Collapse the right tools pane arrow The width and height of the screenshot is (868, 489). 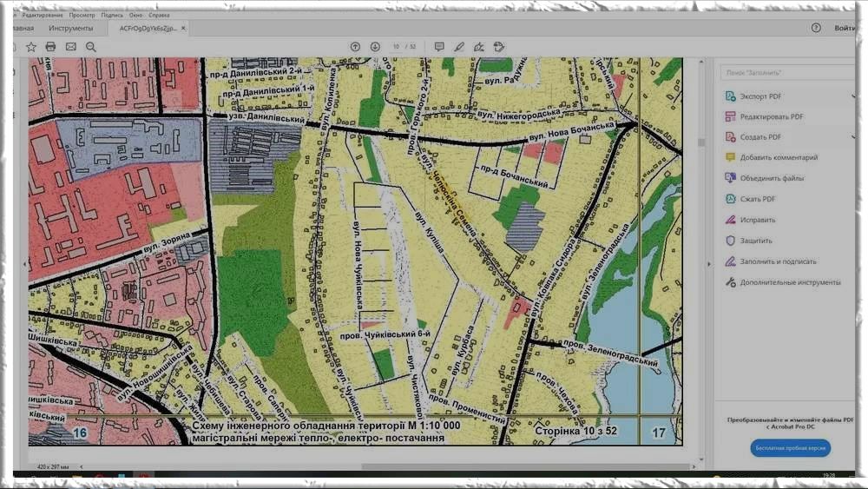click(709, 263)
